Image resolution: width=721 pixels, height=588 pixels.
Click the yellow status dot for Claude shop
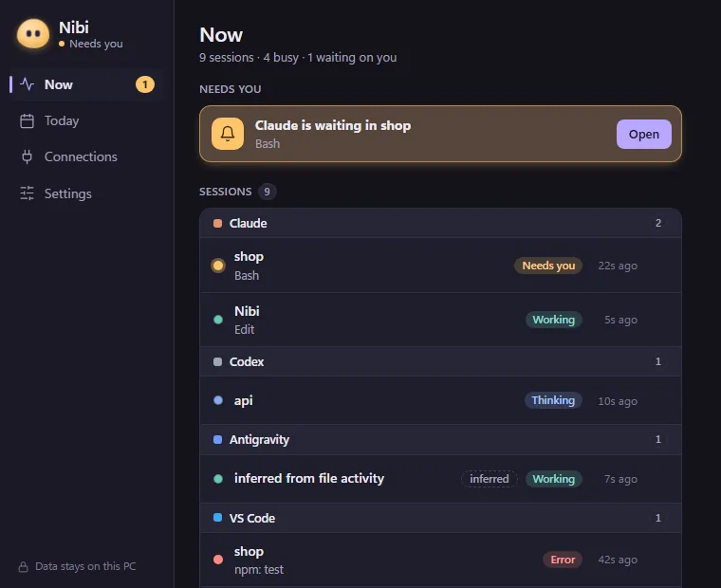click(x=218, y=266)
